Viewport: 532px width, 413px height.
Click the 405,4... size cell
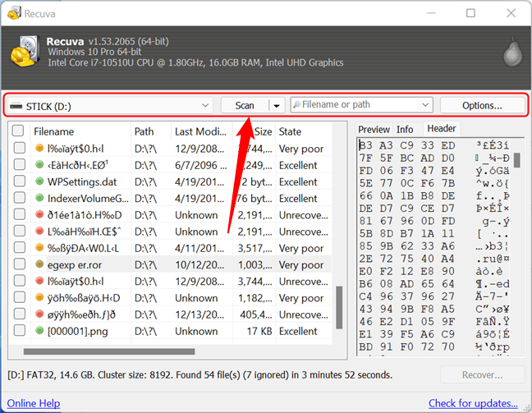256,314
